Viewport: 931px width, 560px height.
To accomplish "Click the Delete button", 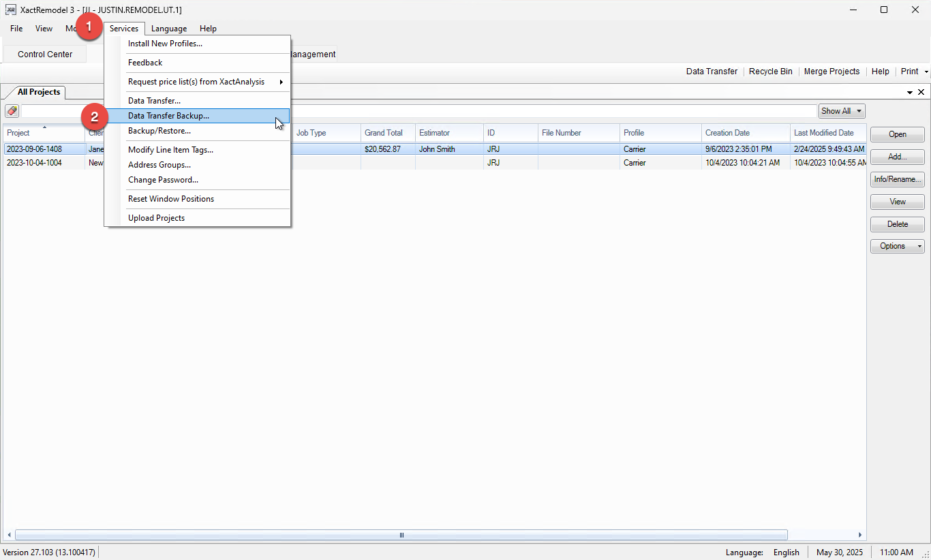I will [898, 224].
